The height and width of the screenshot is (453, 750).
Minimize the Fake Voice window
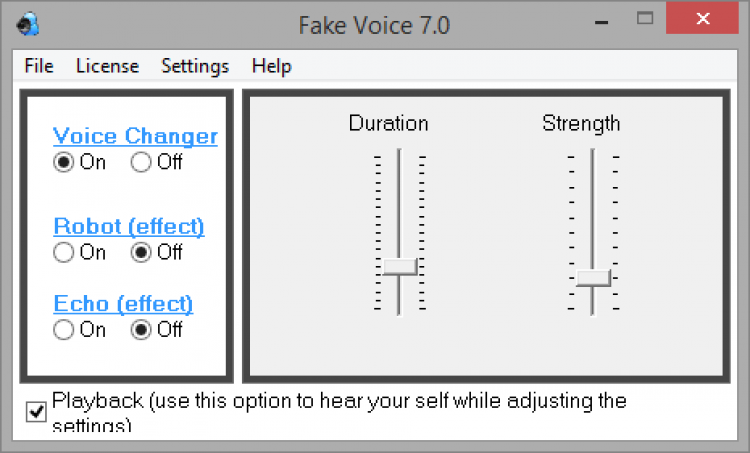click(603, 20)
